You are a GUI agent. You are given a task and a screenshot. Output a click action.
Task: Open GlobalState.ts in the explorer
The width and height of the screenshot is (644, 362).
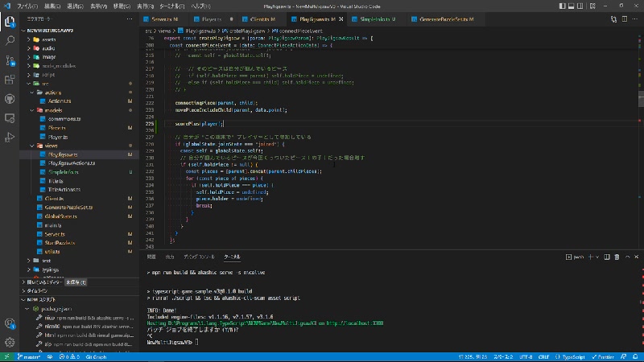(x=61, y=216)
